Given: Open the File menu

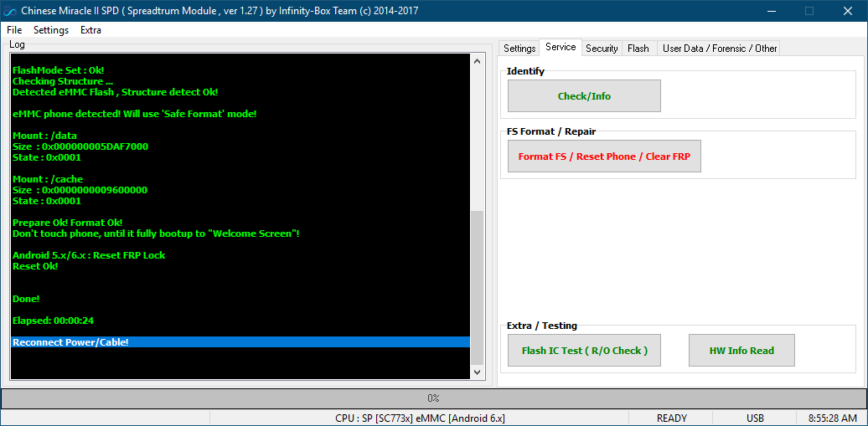Looking at the screenshot, I should (14, 30).
